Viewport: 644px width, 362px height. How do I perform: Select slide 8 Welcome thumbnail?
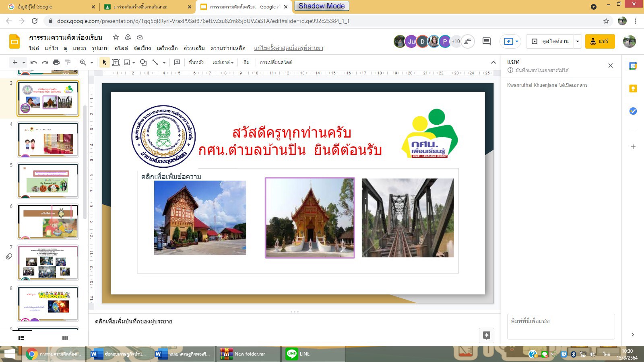pyautogui.click(x=48, y=303)
